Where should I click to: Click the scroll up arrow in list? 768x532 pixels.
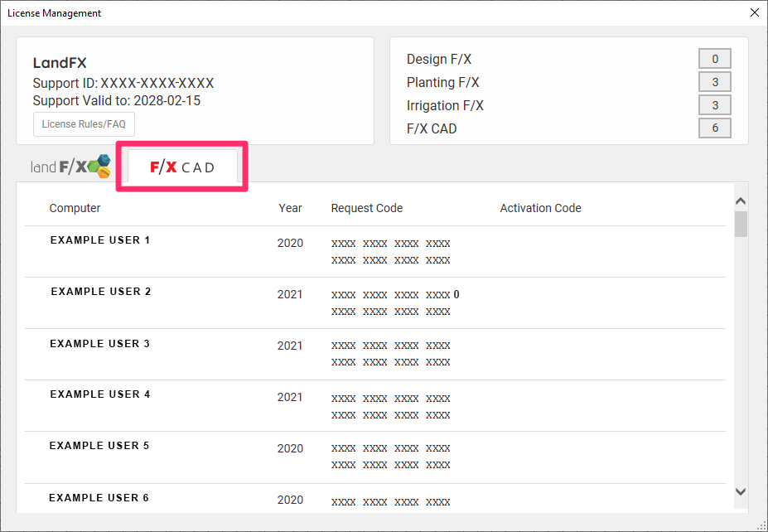click(x=741, y=201)
